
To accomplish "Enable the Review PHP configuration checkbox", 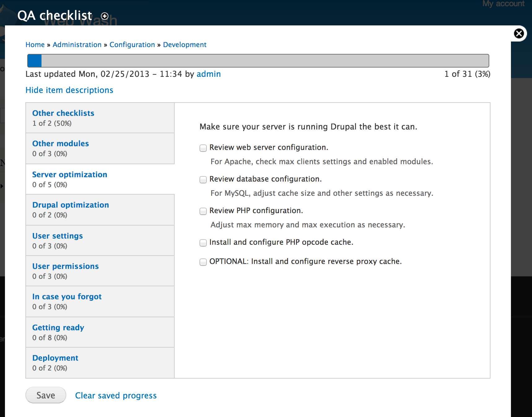I will coord(203,211).
